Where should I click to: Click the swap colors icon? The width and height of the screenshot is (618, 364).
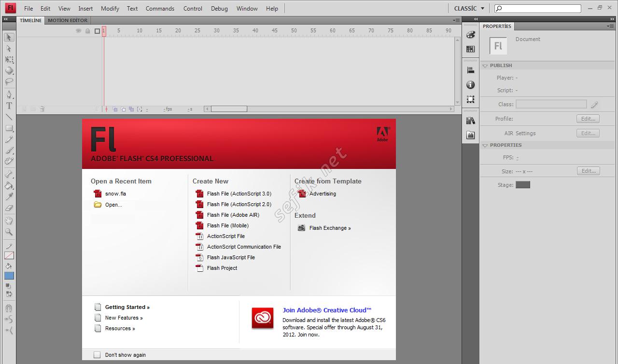click(x=9, y=294)
